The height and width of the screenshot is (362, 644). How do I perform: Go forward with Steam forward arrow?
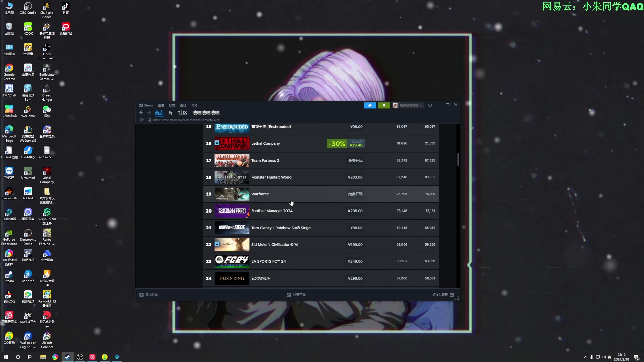click(x=149, y=113)
